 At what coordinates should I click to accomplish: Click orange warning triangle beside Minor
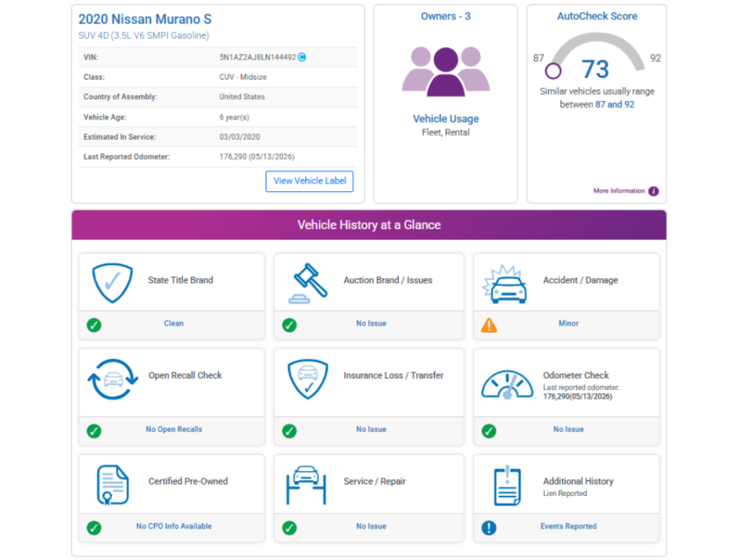point(488,325)
